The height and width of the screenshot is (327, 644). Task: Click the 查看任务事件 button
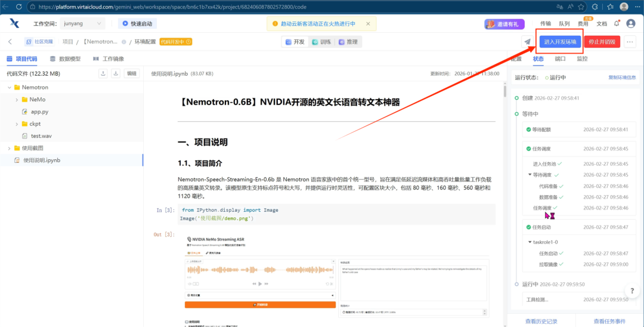point(609,321)
